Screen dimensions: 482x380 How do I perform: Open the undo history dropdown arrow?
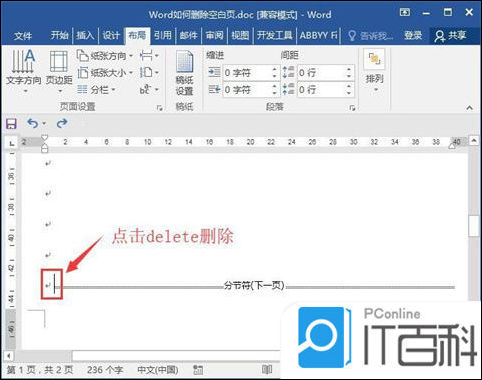tap(44, 124)
